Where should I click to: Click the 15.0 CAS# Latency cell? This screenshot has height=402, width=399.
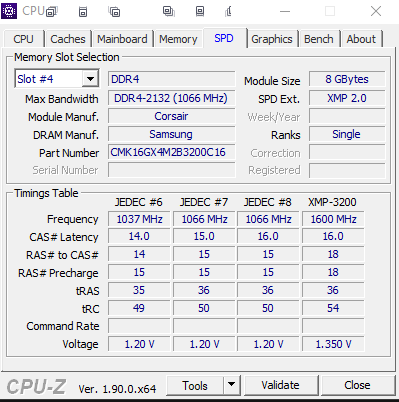pyautogui.click(x=204, y=236)
